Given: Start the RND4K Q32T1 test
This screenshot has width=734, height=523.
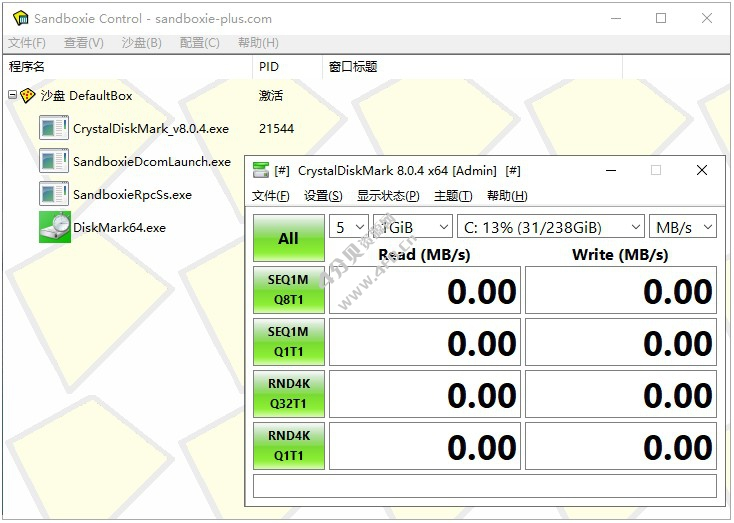Looking at the screenshot, I should point(288,394).
